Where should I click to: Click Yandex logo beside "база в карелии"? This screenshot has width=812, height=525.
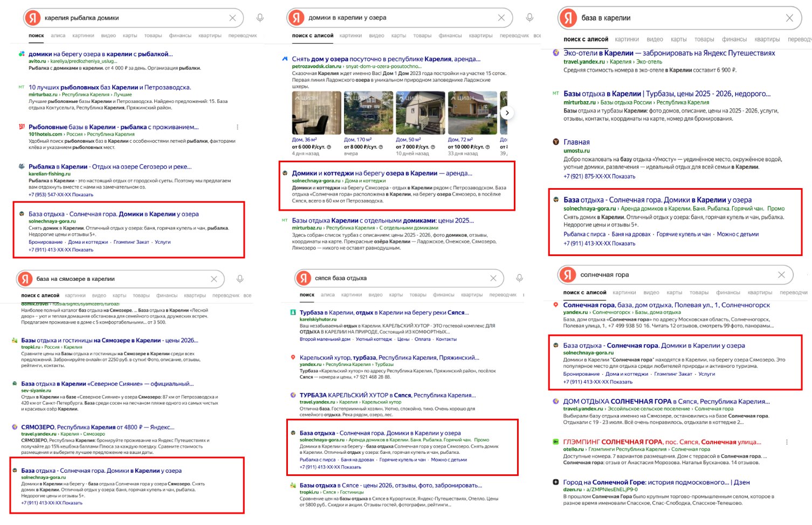(x=568, y=18)
